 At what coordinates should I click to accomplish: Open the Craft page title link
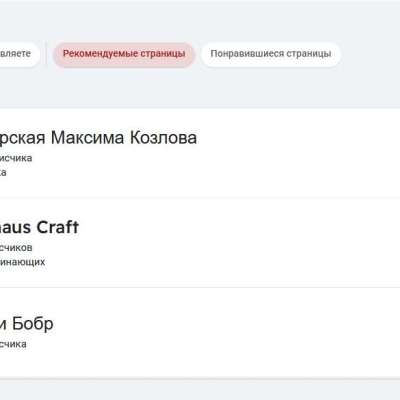[39, 227]
